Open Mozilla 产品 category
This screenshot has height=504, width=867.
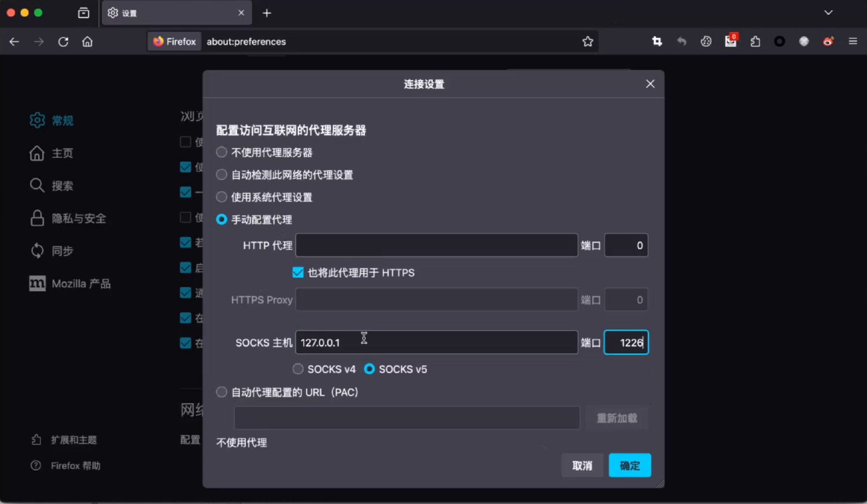[70, 283]
